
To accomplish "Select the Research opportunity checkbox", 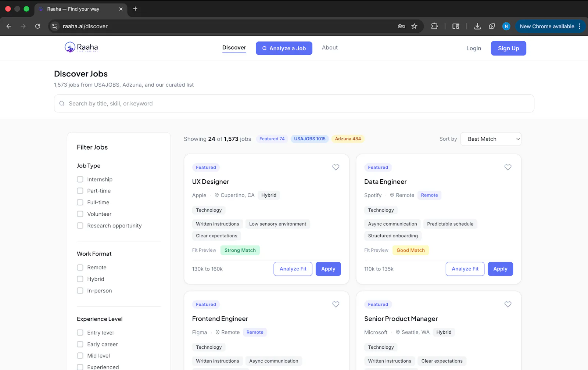I will tap(80, 226).
